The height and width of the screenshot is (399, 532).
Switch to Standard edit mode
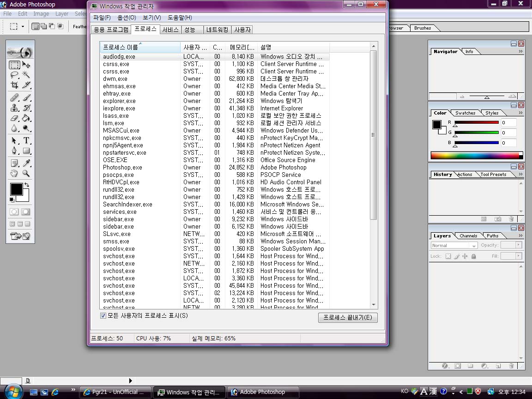(14, 212)
